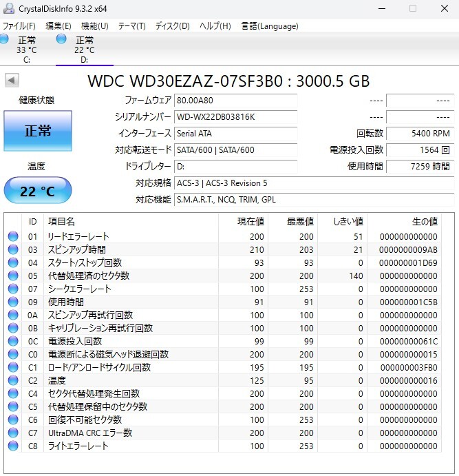459x476 pixels.
Task: Click status orb for attribute C6 回復不可能セクタ数
Action: 13,420
